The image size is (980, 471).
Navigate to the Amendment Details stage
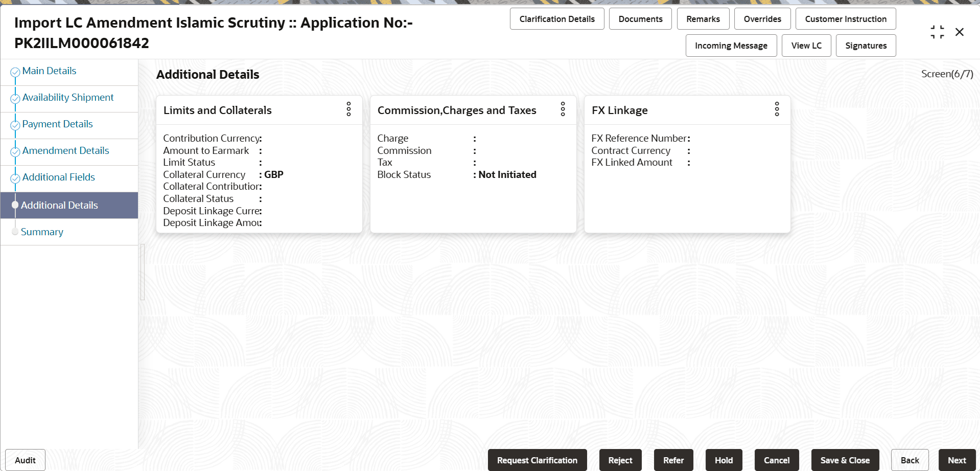65,150
